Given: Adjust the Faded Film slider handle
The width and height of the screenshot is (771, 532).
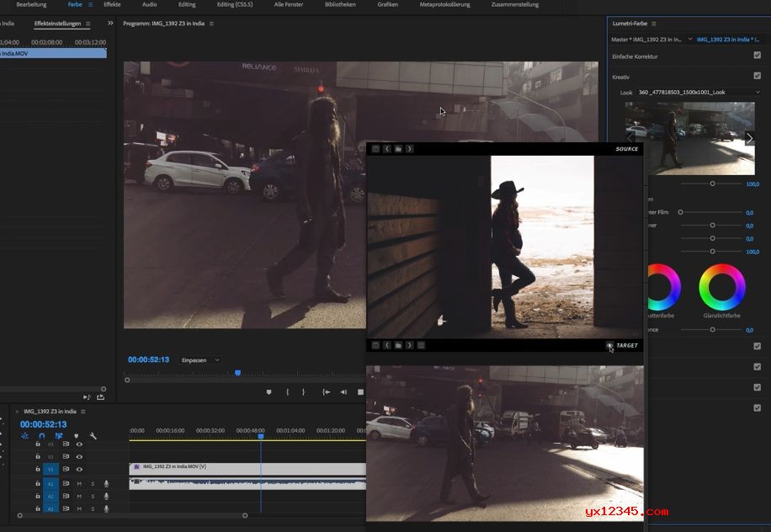Looking at the screenshot, I should click(681, 212).
